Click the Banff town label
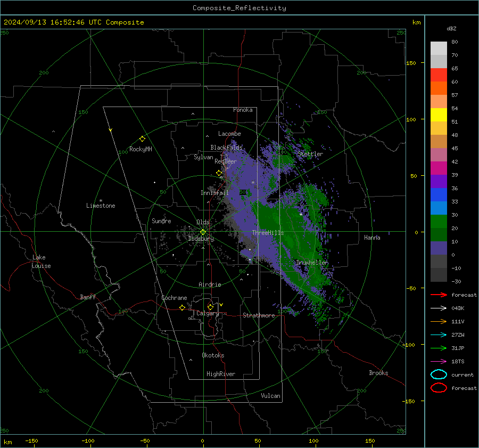This screenshot has width=479, height=448. click(x=88, y=297)
